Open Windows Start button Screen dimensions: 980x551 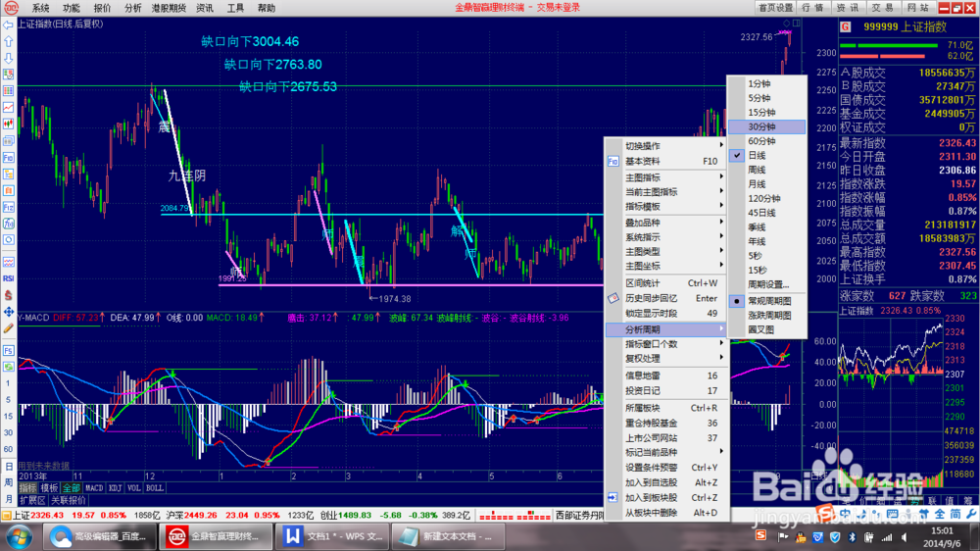click(19, 536)
